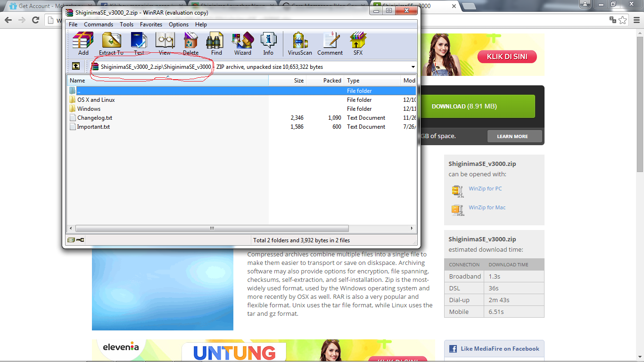Screen dimensions: 644x362
Task: Select the parent '..' folder row
Action: pyautogui.click(x=242, y=91)
